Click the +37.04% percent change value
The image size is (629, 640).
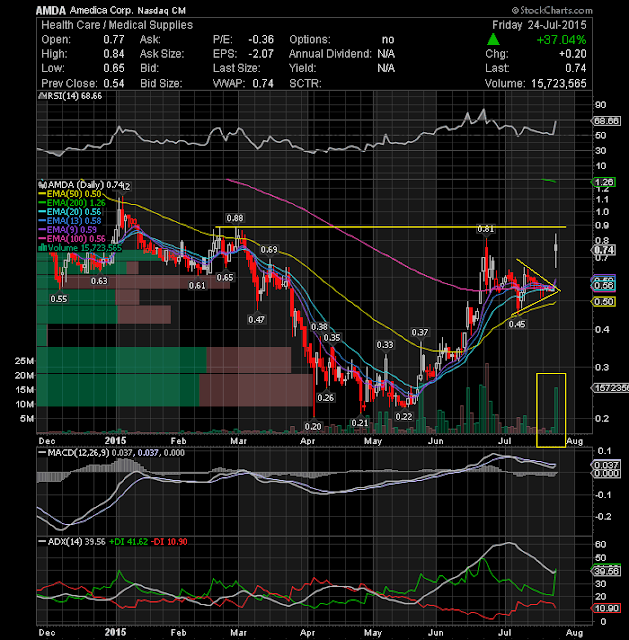[561, 40]
